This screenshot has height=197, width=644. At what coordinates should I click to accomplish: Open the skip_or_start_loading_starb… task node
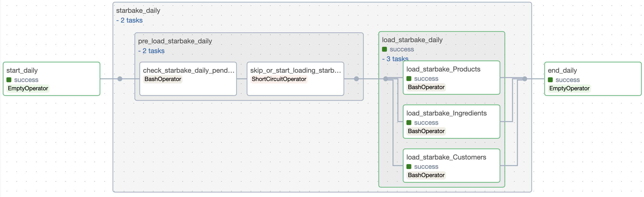[295, 79]
